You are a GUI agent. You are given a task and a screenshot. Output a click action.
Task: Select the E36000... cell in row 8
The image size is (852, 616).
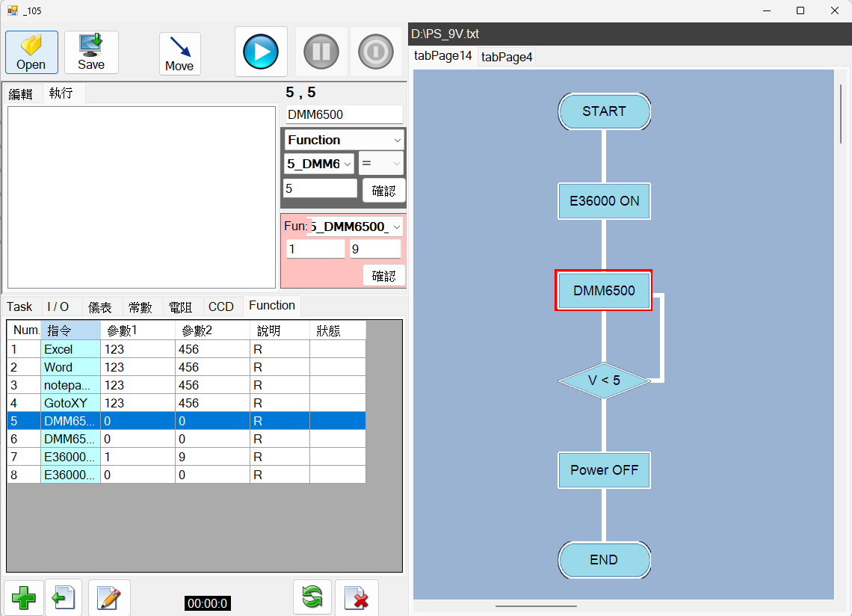71,475
